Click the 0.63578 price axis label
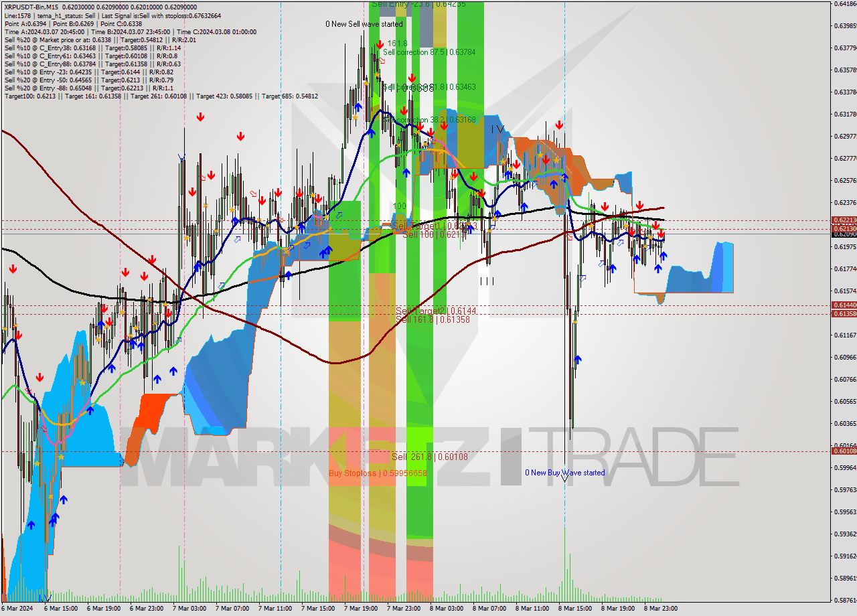 [845, 70]
